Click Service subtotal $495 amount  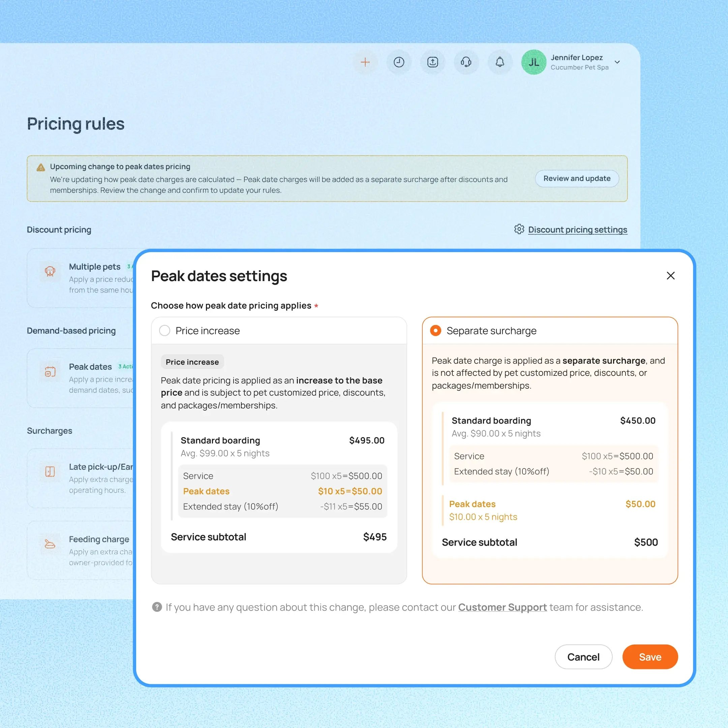coord(374,537)
